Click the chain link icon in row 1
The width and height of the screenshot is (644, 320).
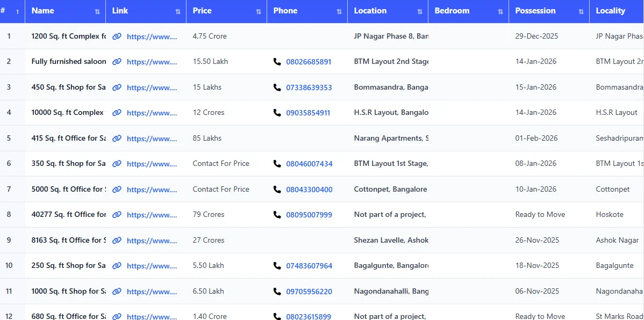pyautogui.click(x=117, y=37)
